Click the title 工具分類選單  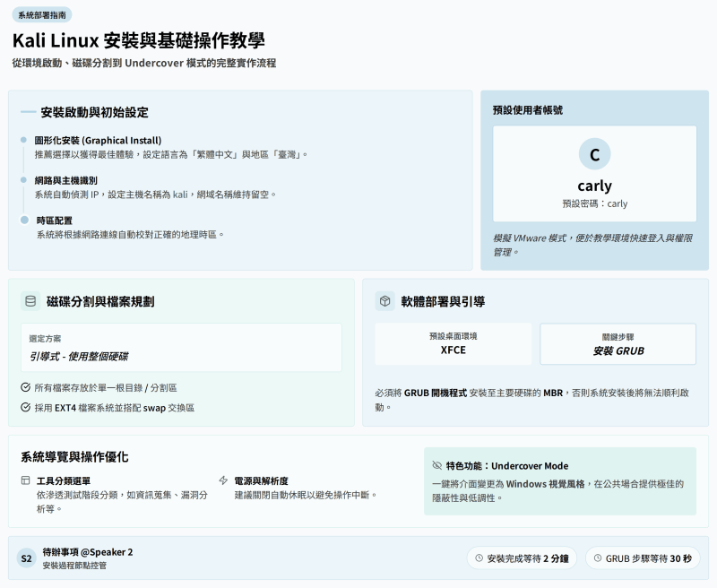63,481
